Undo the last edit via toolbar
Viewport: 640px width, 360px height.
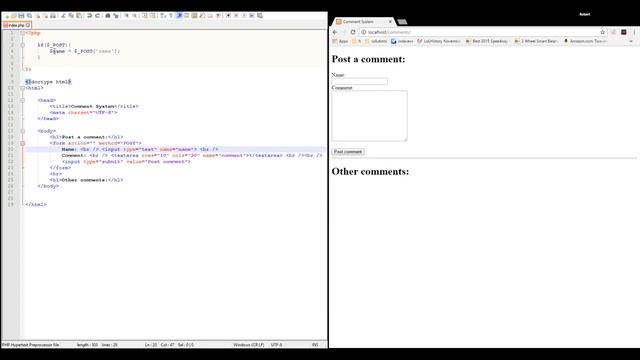click(89, 16)
